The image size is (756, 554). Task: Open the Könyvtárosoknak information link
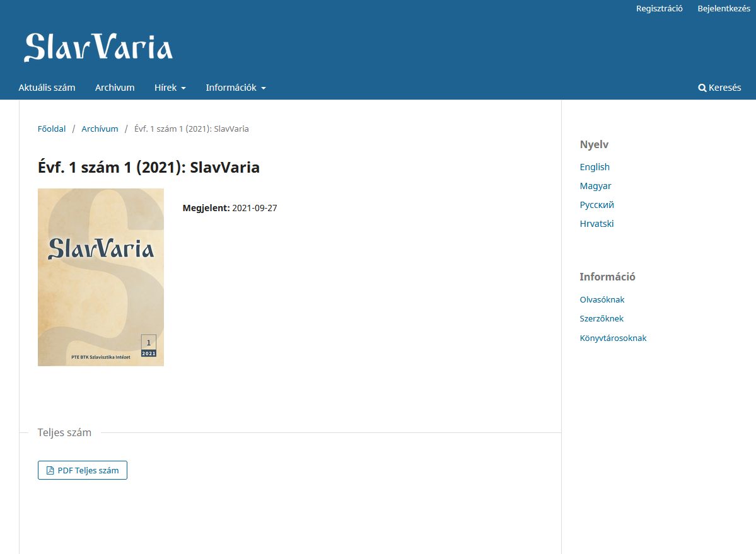click(613, 338)
